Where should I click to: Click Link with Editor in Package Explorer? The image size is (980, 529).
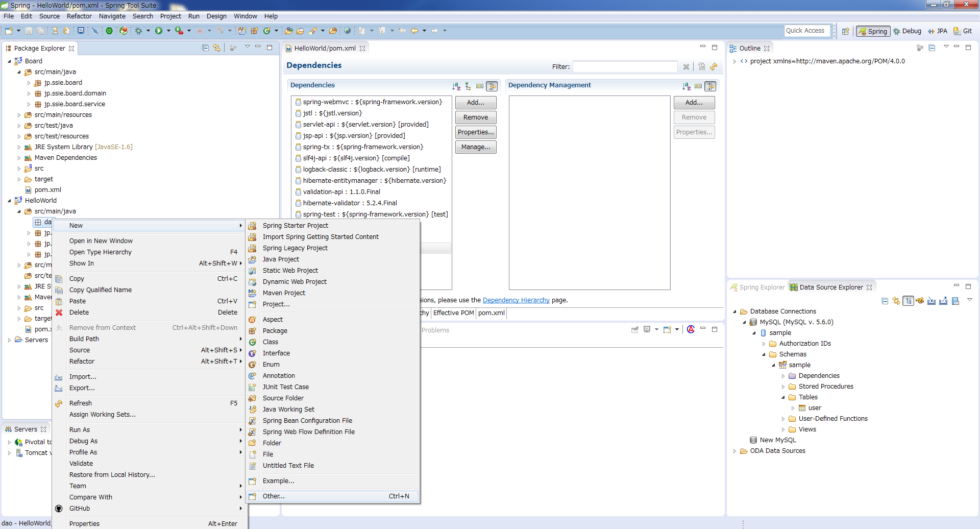click(217, 48)
